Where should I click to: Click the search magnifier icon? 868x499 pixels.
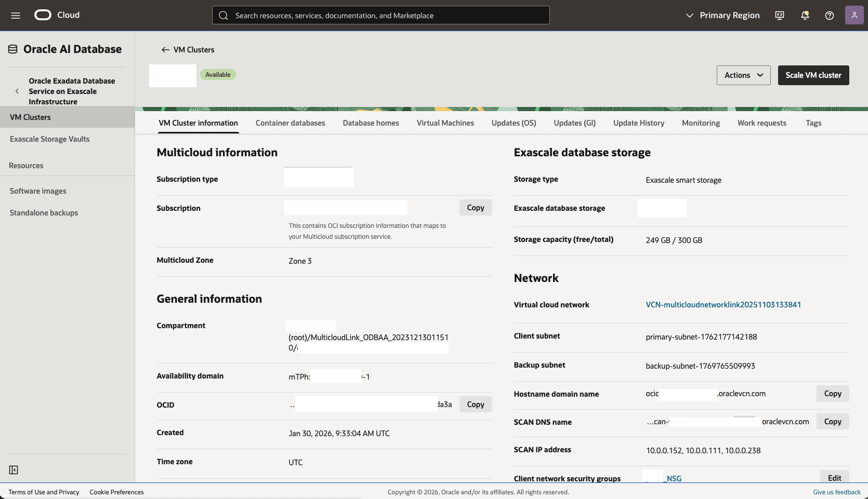click(223, 15)
